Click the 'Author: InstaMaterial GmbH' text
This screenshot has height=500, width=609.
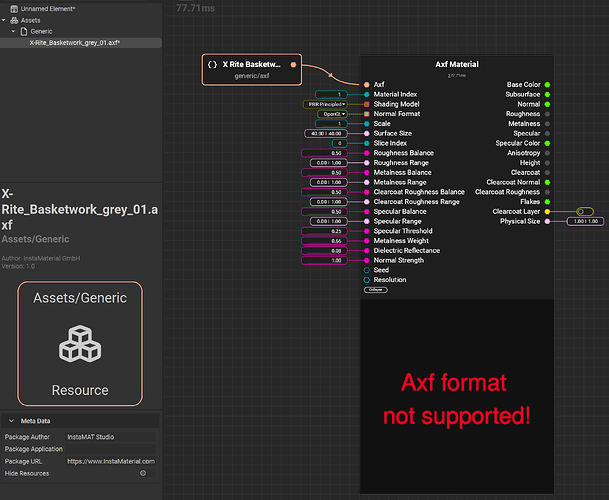point(41,258)
